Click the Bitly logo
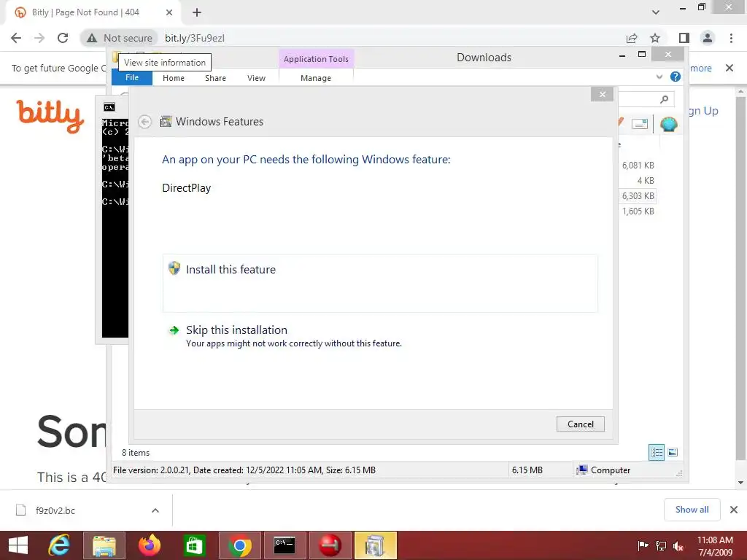Viewport: 747px width, 560px height. [x=50, y=116]
